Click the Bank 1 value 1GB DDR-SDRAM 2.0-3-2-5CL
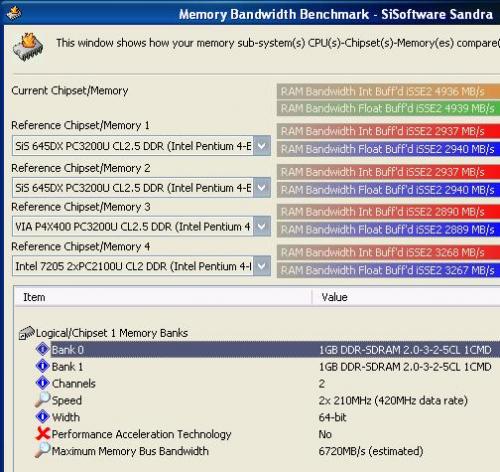The height and width of the screenshot is (472, 500). click(405, 367)
